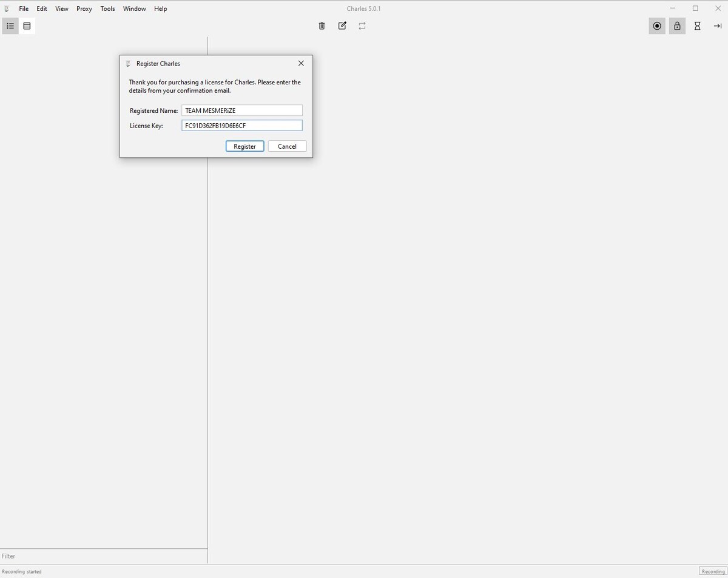Open the Window menu
This screenshot has width=728, height=578.
point(134,8)
